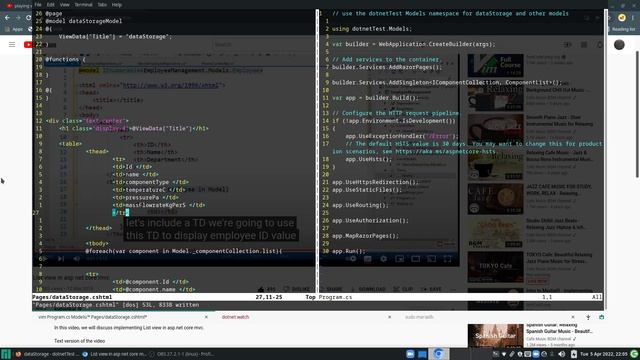
Task: Open the Spanish Guitar video thumbnail
Action: click(496, 336)
